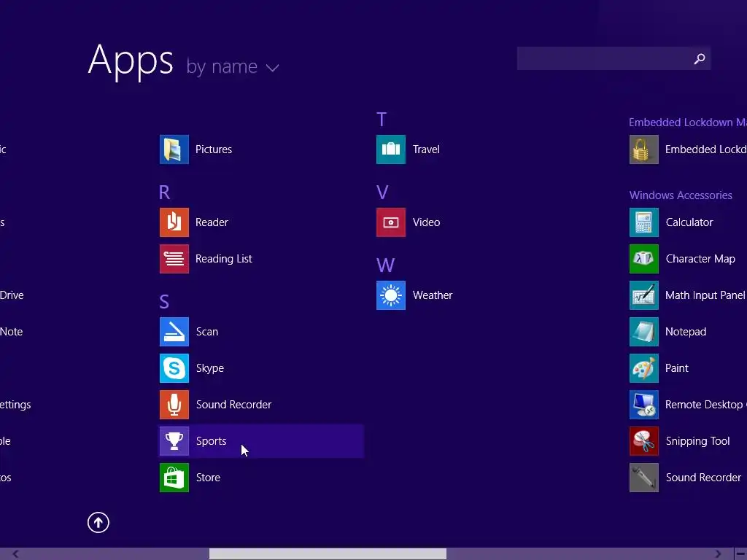Click the letter T group header

382,120
